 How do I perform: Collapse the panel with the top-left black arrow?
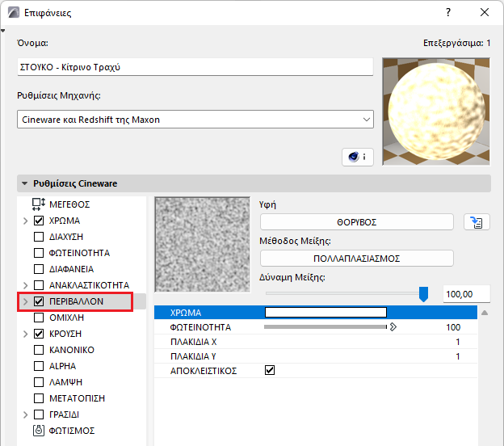point(3,31)
